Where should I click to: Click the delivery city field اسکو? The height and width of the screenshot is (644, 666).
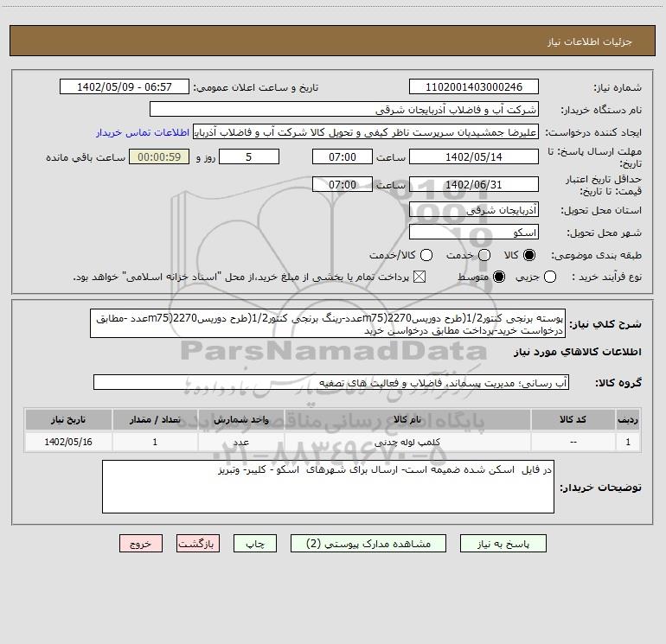474,233
